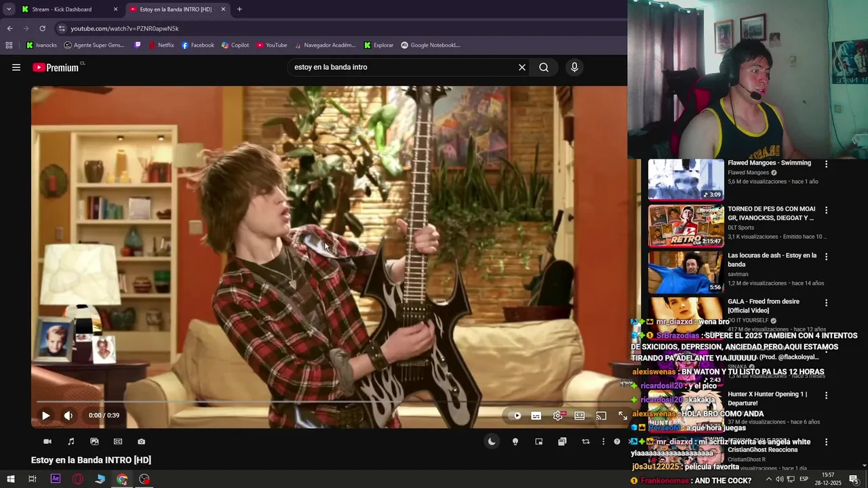Start voice search with the microphone
The width and height of the screenshot is (868, 488).
[x=574, y=67]
